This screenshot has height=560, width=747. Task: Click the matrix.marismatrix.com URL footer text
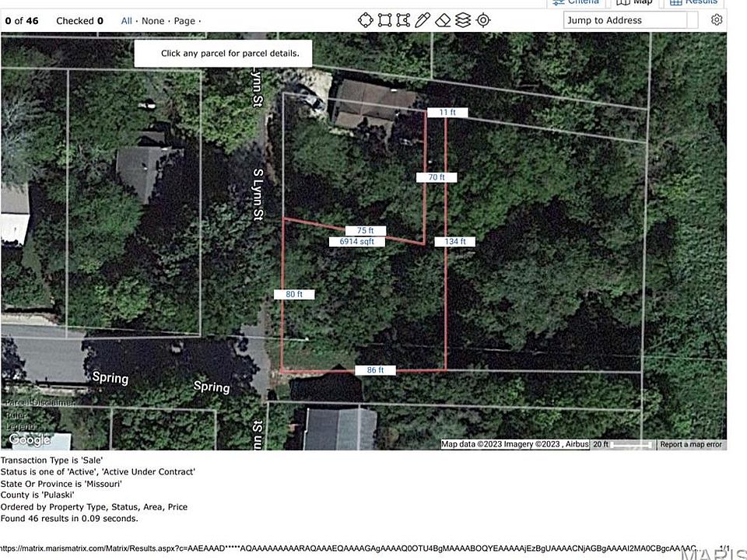[x=350, y=548]
